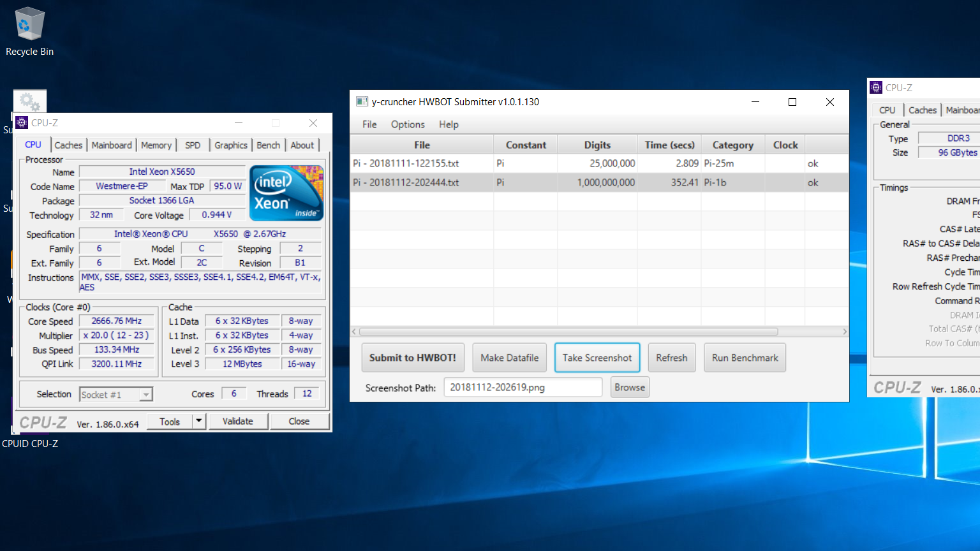Image resolution: width=980 pixels, height=551 pixels.
Task: Click Submit to HWBOT! button
Action: pyautogui.click(x=413, y=358)
